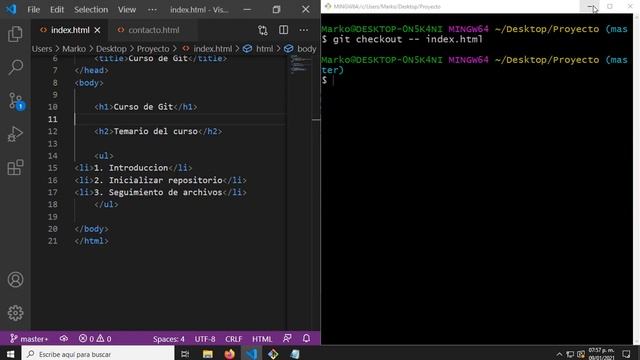Click the Temario del curso h2 line
Viewport: 640px width, 360px height.
(158, 131)
